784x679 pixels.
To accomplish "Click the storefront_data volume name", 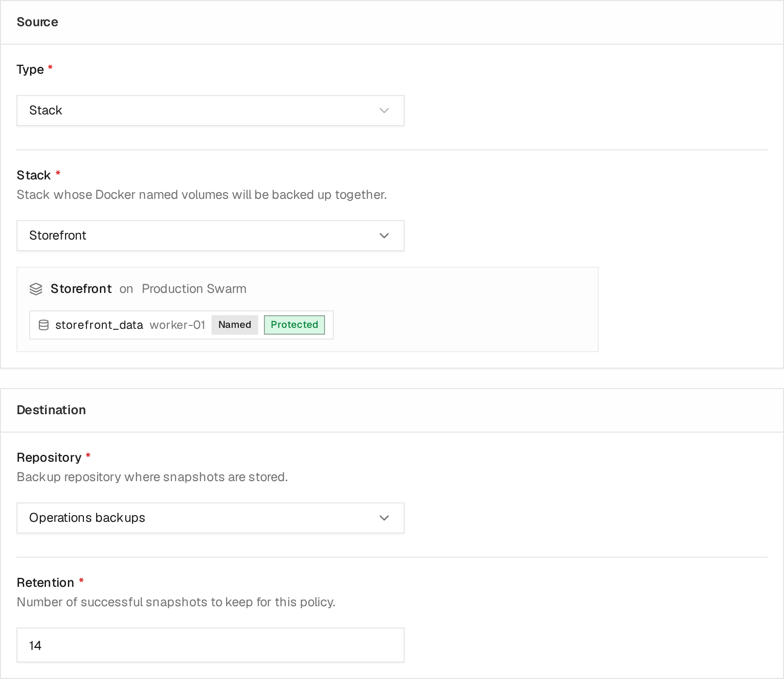I will (x=99, y=325).
